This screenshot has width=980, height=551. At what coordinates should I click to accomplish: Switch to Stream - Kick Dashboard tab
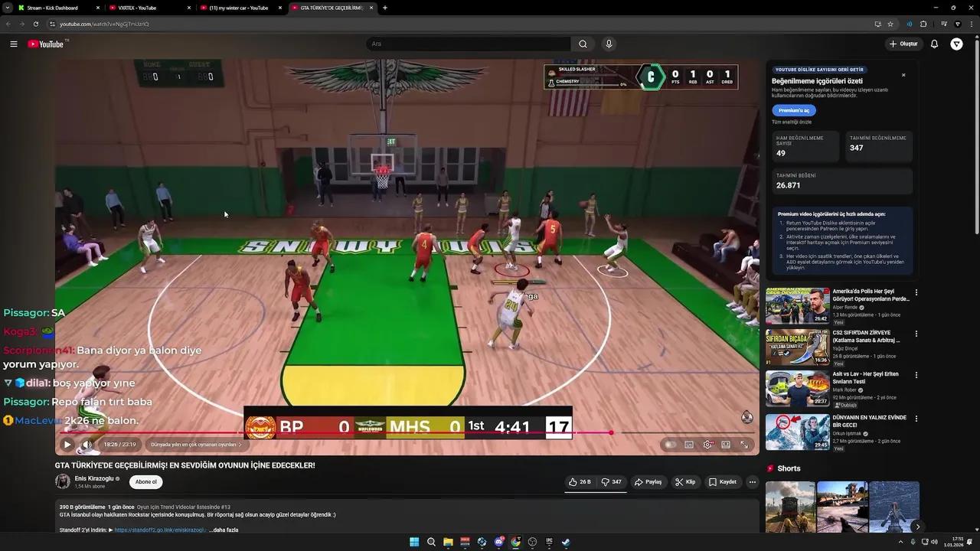(58, 8)
